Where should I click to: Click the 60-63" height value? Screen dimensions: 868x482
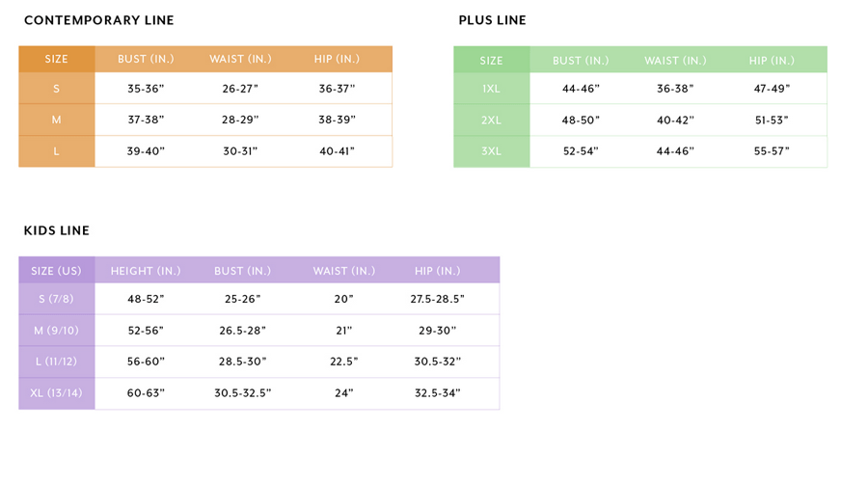point(146,393)
